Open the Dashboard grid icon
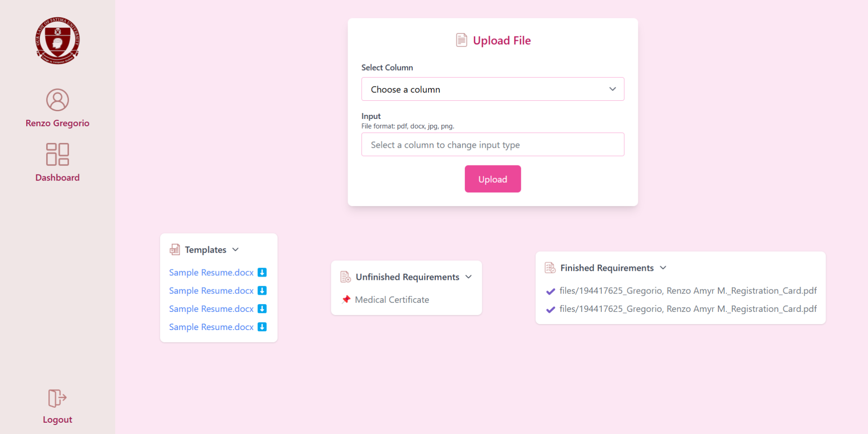Viewport: 868px width, 434px height. 57,154
